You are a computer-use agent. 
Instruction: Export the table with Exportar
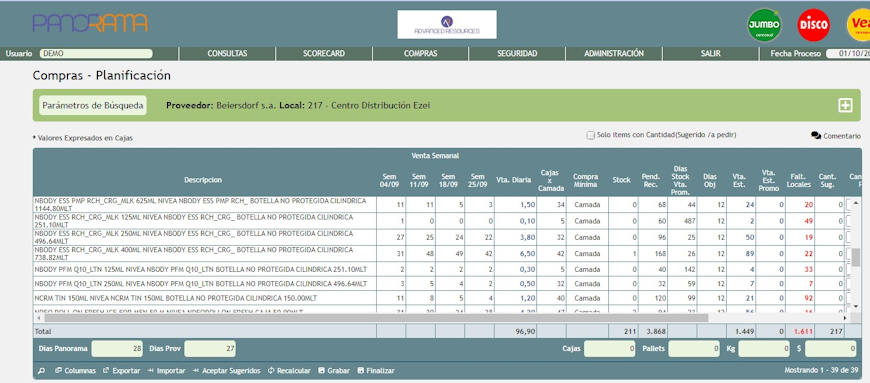tap(122, 370)
